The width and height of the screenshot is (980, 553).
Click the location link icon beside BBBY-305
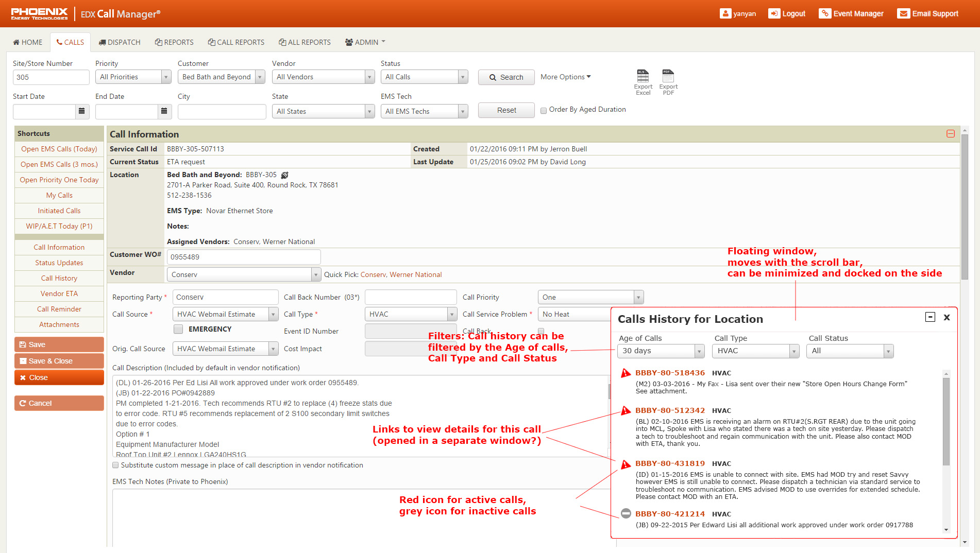pos(284,175)
